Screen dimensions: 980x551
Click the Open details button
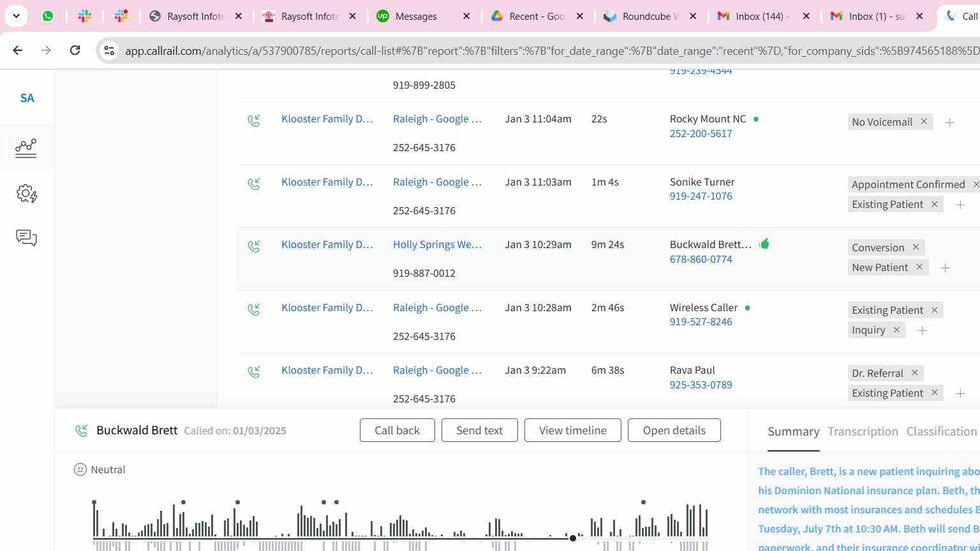pyautogui.click(x=674, y=430)
